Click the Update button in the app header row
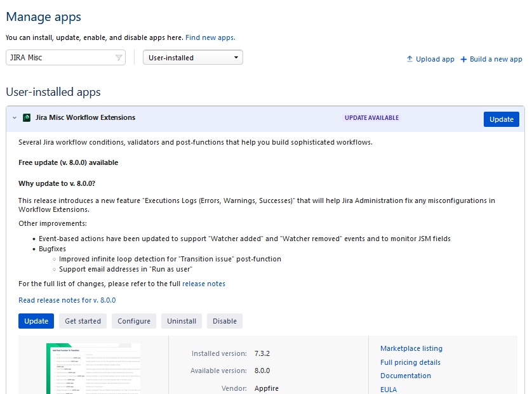 [x=501, y=119]
